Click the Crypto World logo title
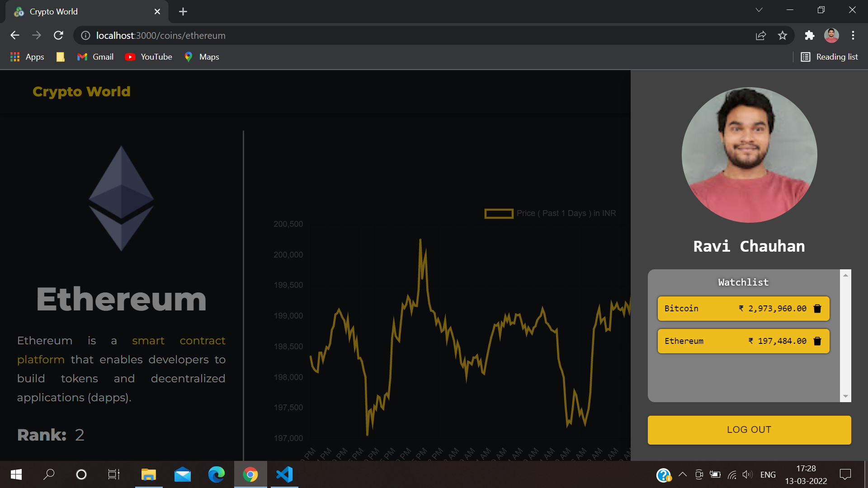 point(81,92)
